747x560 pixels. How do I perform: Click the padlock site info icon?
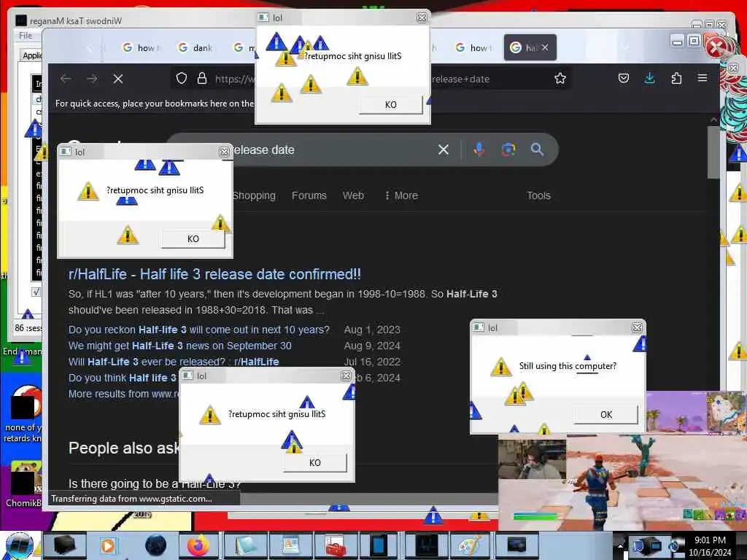pos(202,78)
